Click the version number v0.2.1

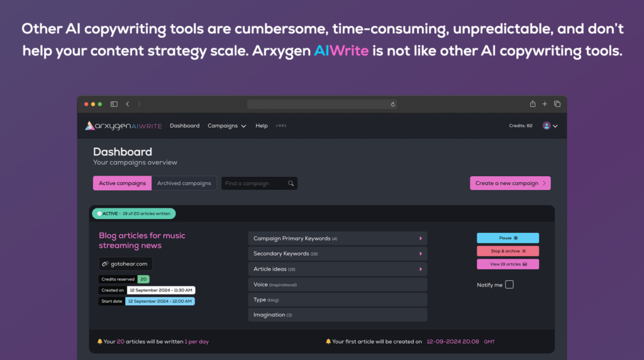tap(281, 126)
